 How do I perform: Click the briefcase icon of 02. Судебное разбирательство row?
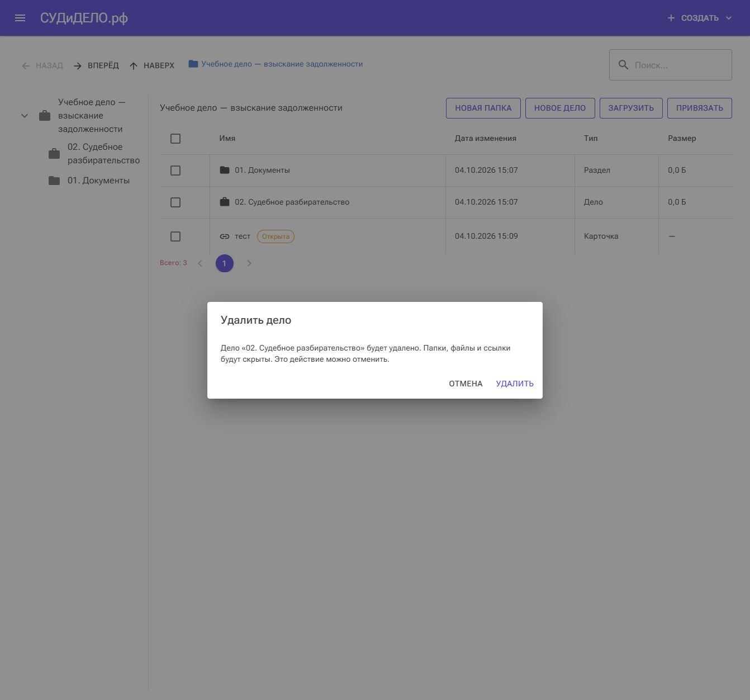point(225,202)
